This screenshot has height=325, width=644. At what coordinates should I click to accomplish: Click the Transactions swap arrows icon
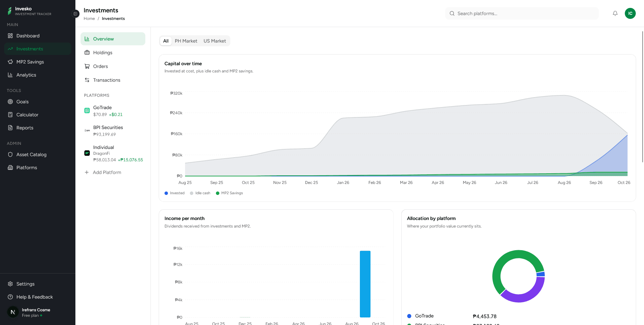point(87,80)
